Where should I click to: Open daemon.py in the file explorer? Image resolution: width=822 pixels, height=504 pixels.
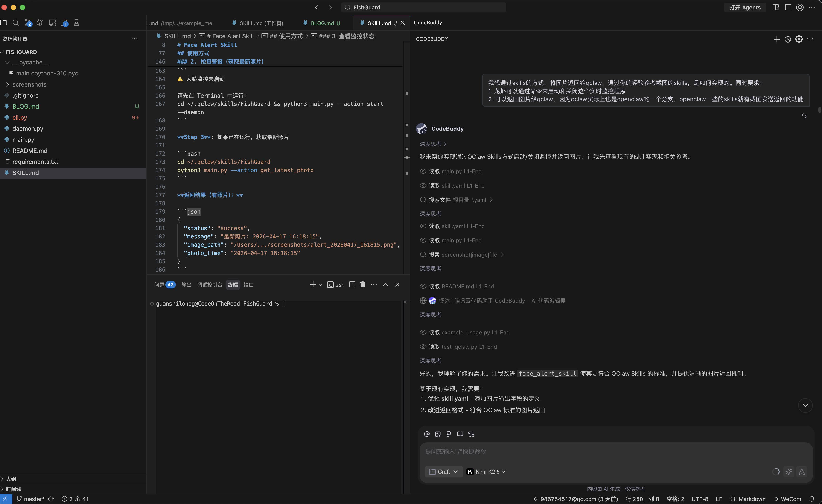pyautogui.click(x=28, y=129)
